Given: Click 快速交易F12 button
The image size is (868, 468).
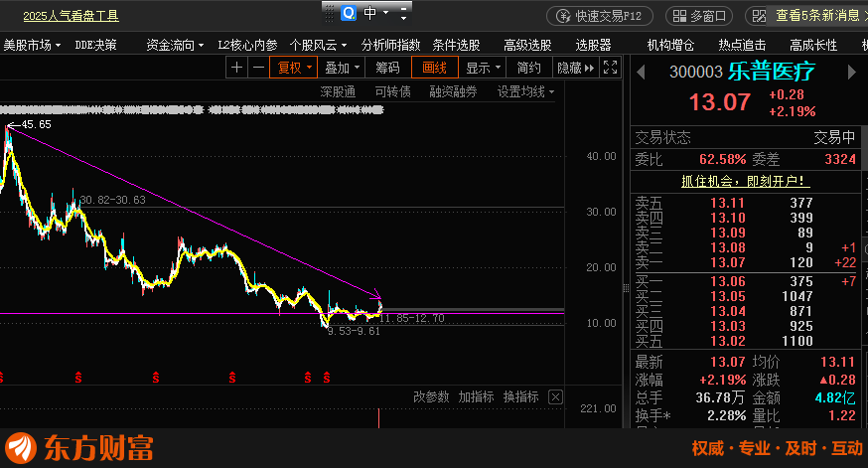Looking at the screenshot, I should tap(600, 16).
